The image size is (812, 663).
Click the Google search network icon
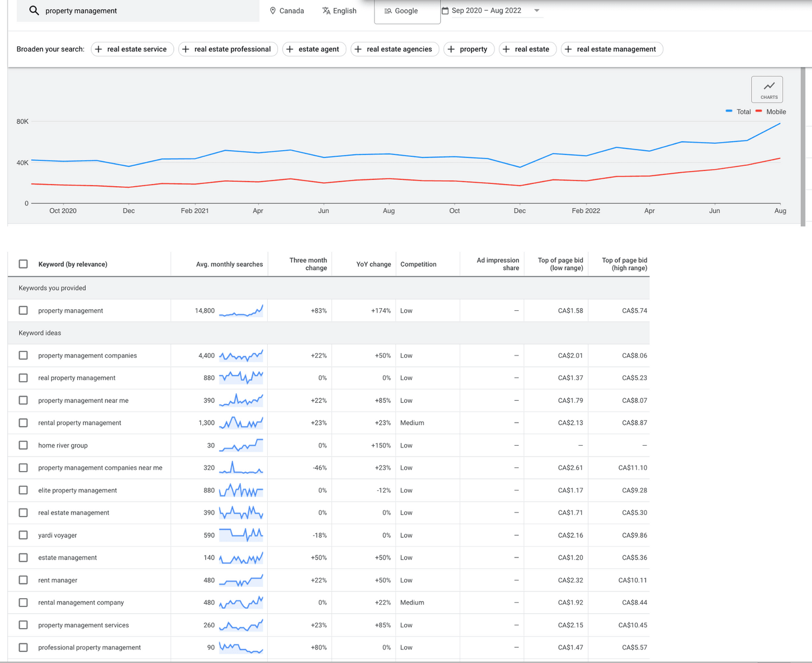coord(388,11)
